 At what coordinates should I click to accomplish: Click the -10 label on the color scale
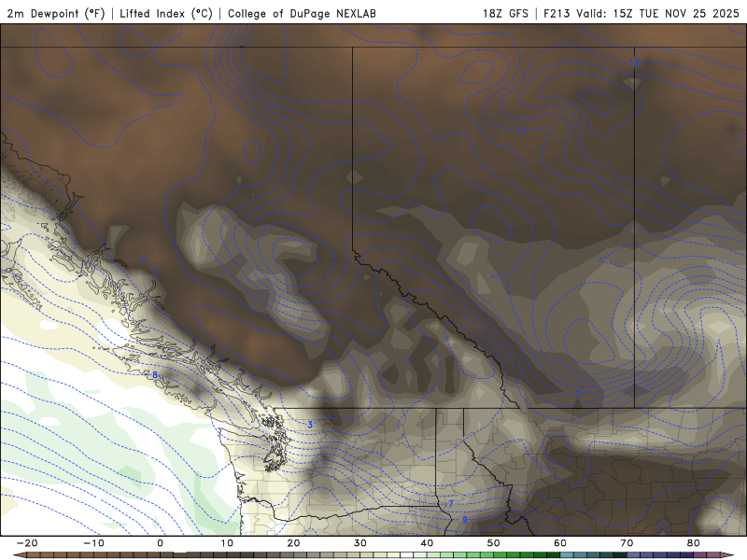click(93, 543)
